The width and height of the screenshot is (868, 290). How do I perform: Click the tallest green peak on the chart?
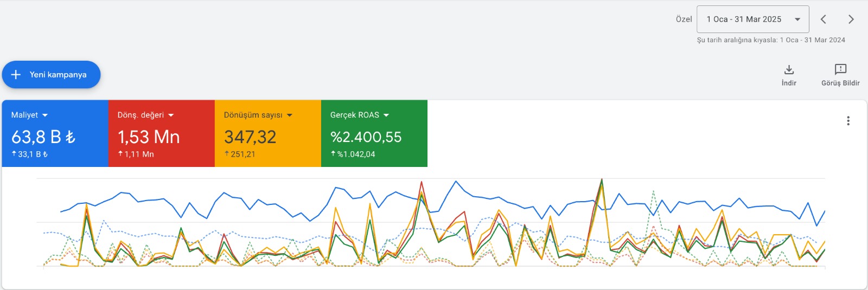click(602, 180)
